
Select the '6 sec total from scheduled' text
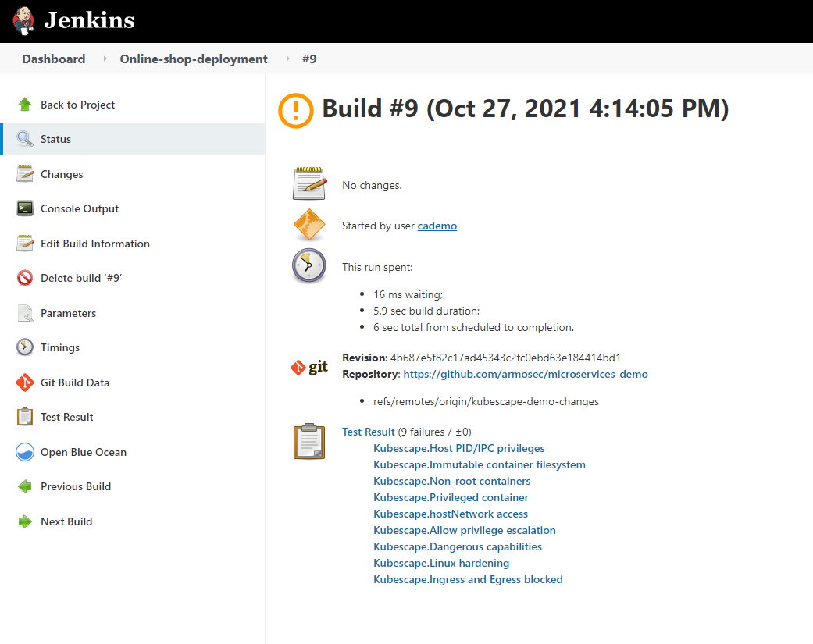point(473,327)
